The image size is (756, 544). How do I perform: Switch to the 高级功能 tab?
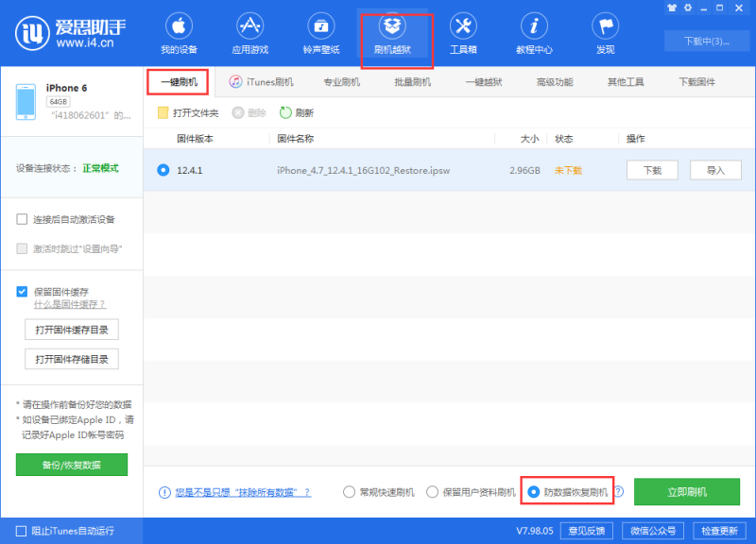[x=555, y=82]
